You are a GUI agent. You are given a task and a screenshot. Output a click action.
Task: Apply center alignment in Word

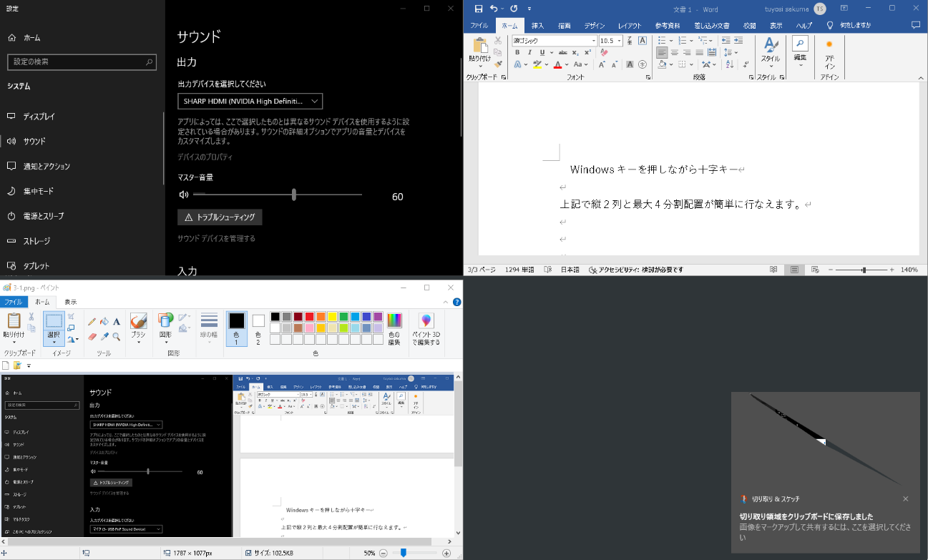click(675, 52)
